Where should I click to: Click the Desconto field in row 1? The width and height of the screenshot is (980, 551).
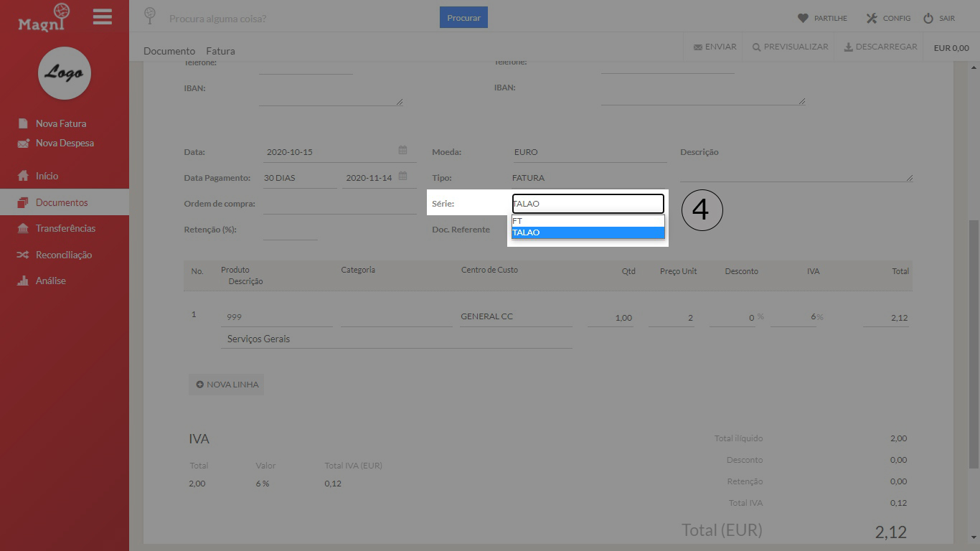tap(732, 317)
